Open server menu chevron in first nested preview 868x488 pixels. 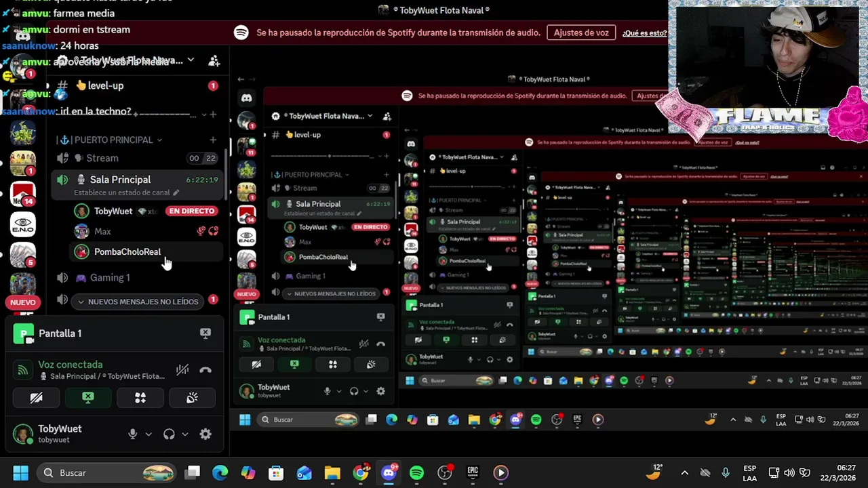370,116
